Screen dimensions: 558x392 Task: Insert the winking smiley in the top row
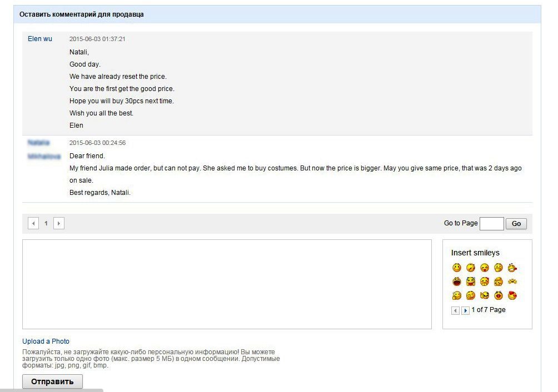(471, 268)
